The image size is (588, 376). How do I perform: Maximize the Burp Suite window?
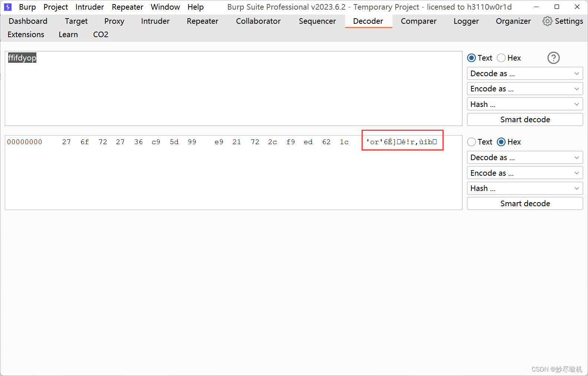coord(557,7)
